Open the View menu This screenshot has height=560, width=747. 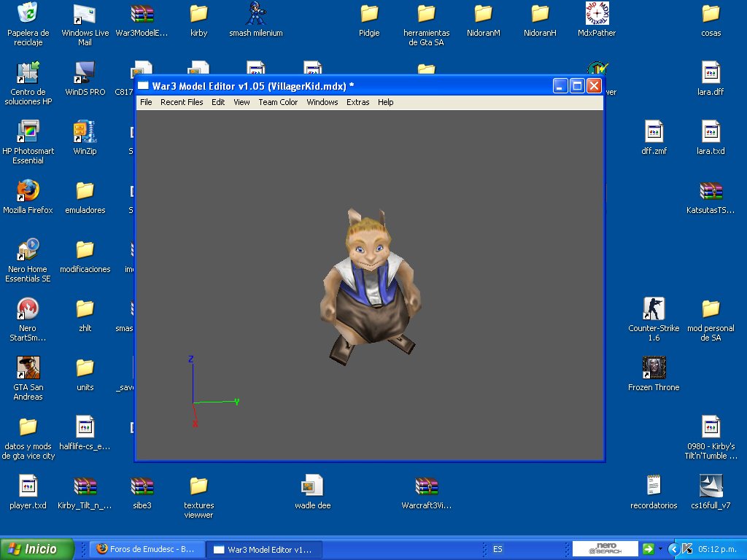tap(241, 102)
